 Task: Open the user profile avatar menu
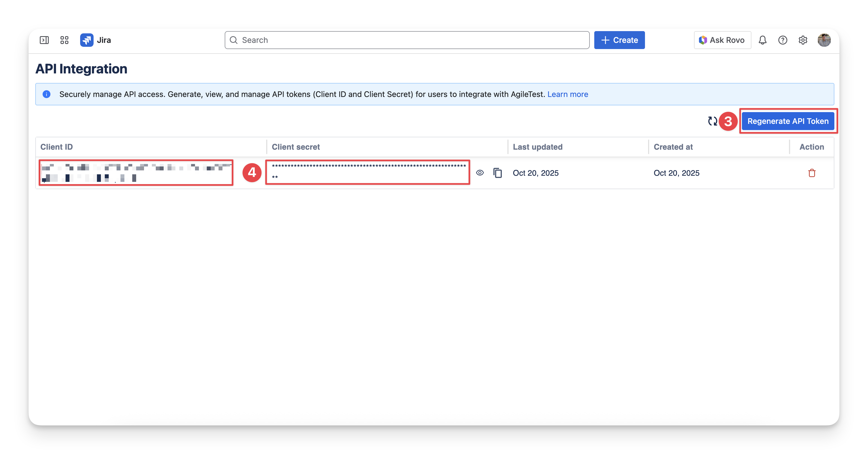pyautogui.click(x=824, y=40)
